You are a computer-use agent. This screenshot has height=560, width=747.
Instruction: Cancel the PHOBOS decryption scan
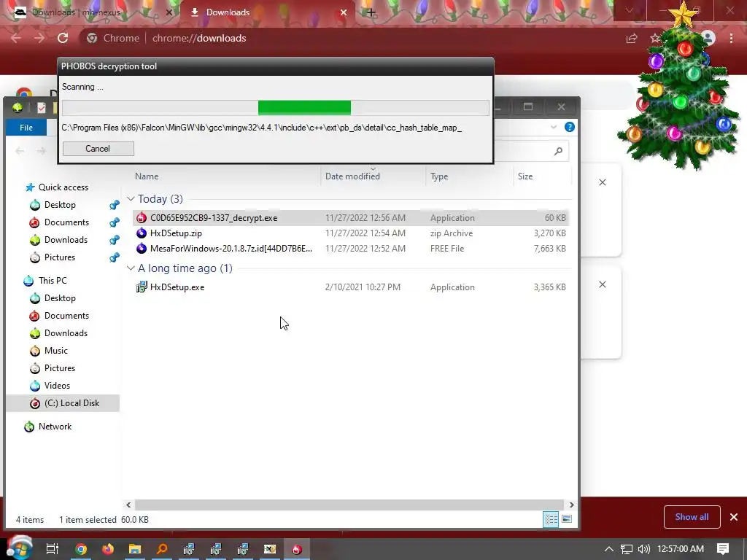tap(98, 149)
